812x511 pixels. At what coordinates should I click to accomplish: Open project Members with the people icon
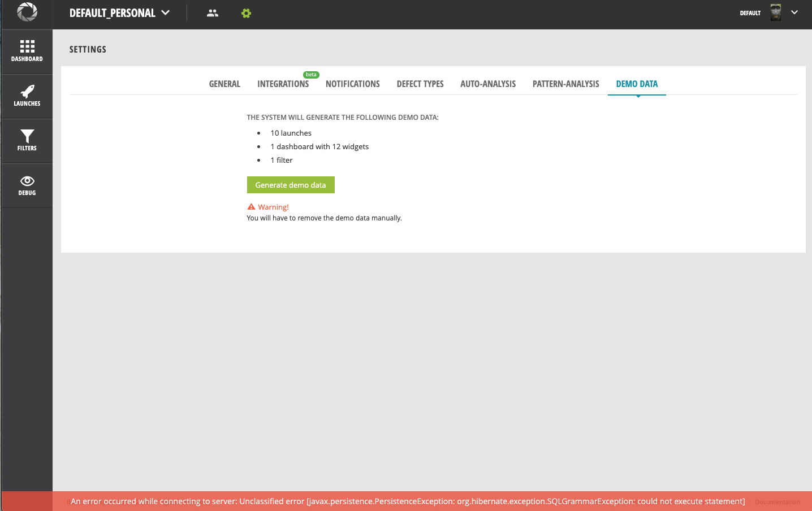coord(212,12)
